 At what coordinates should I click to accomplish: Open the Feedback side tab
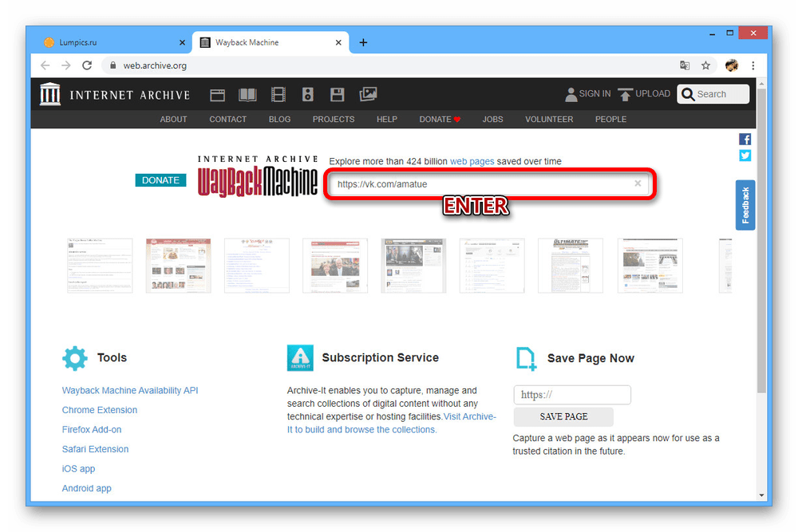[x=745, y=205]
